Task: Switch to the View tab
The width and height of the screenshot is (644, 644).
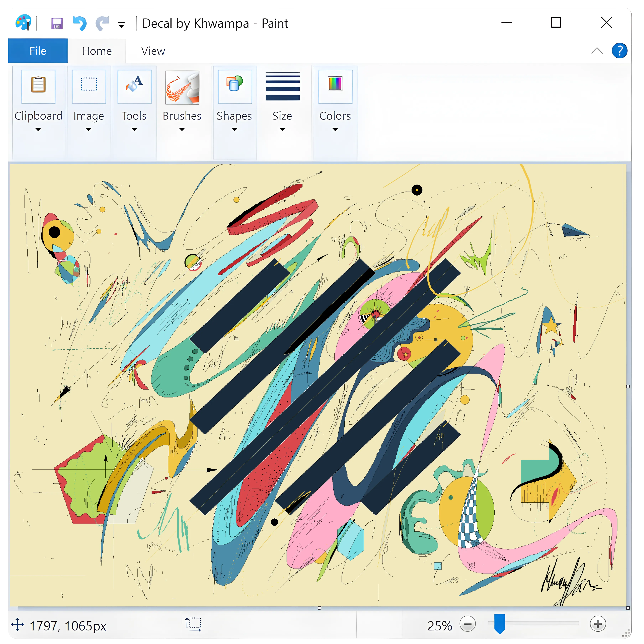Action: click(153, 51)
